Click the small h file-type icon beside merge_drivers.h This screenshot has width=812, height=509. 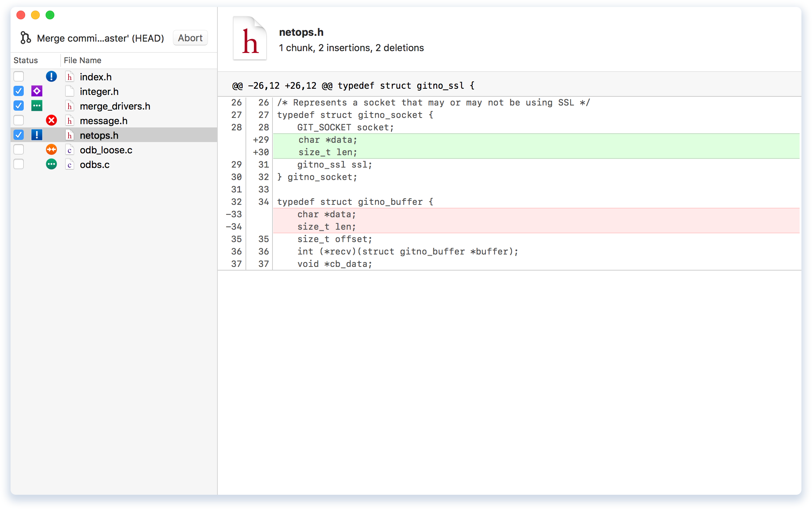[69, 106]
